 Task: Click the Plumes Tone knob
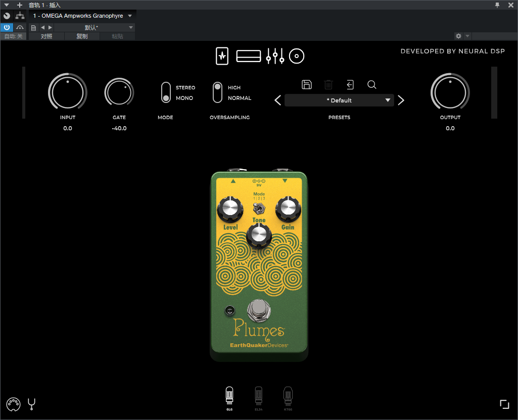point(259,236)
